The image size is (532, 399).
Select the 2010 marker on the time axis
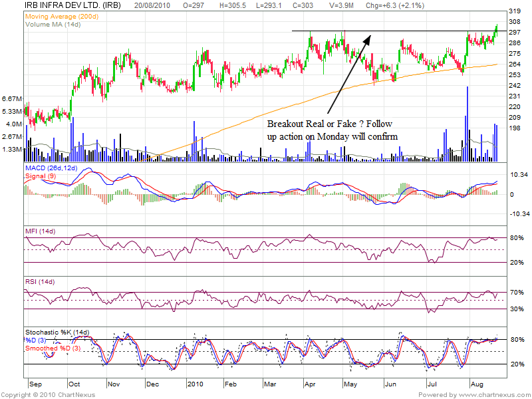pos(194,384)
